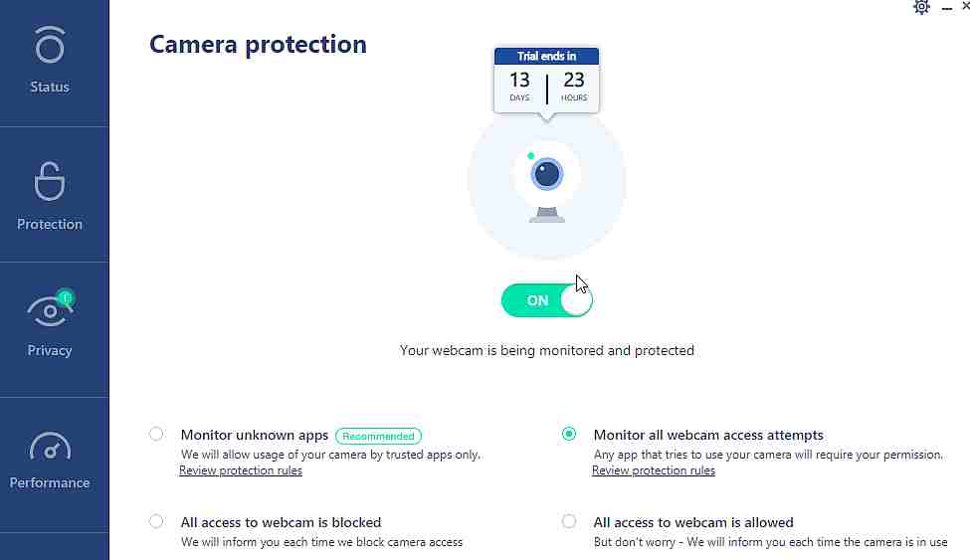The height and width of the screenshot is (560, 970).
Task: Choose All access to webcam is allowed
Action: point(569,521)
